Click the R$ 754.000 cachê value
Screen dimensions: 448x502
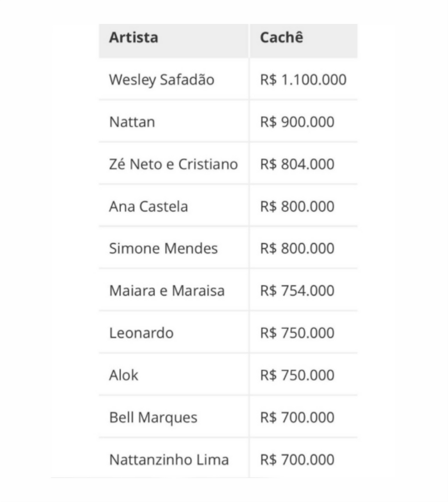pos(297,291)
